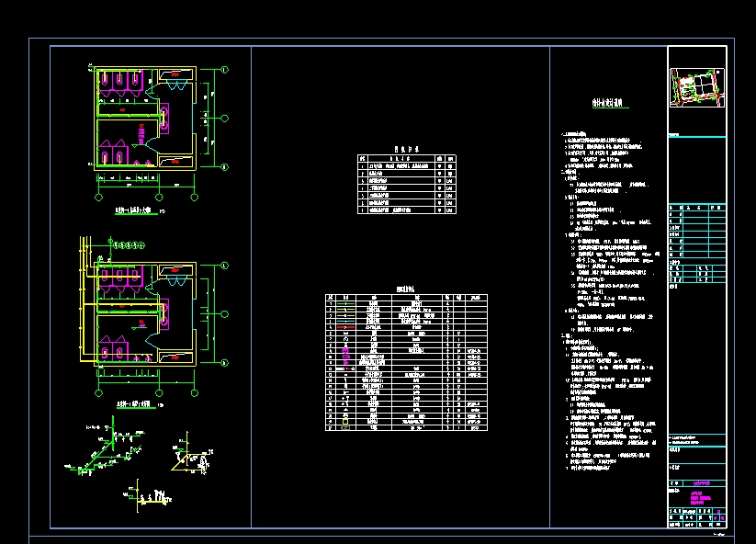Select the cyan washbasins in upper plan

[177, 85]
